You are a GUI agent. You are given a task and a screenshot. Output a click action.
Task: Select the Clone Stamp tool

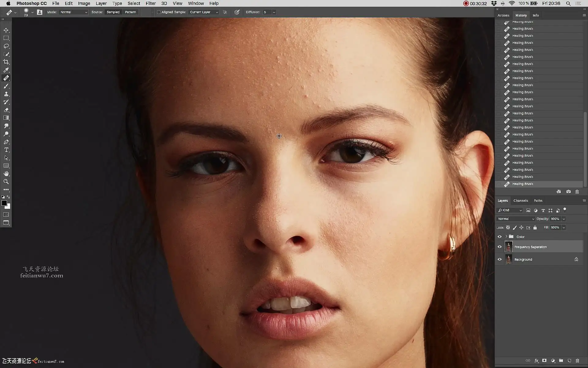pos(6,94)
